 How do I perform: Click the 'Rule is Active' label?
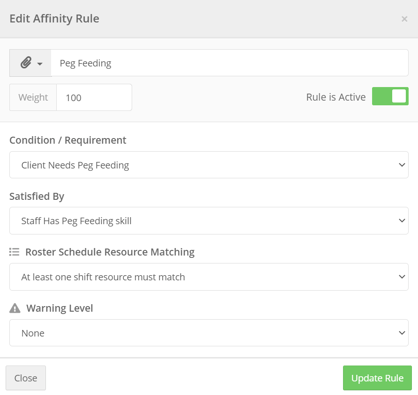(x=336, y=97)
